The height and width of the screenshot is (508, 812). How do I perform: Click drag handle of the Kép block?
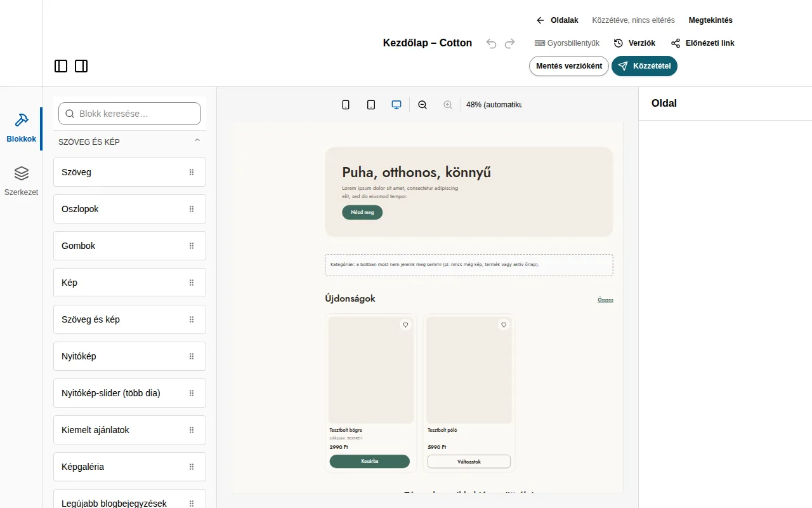192,283
